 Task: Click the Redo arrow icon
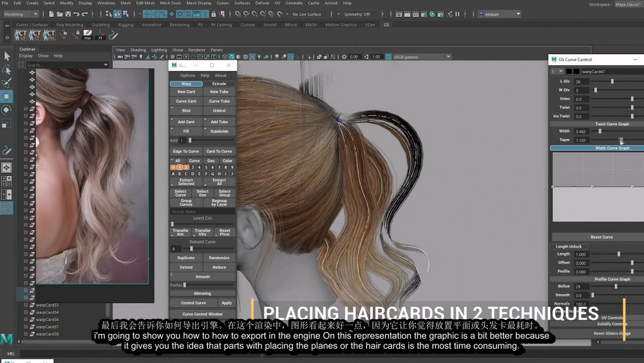pos(85,14)
